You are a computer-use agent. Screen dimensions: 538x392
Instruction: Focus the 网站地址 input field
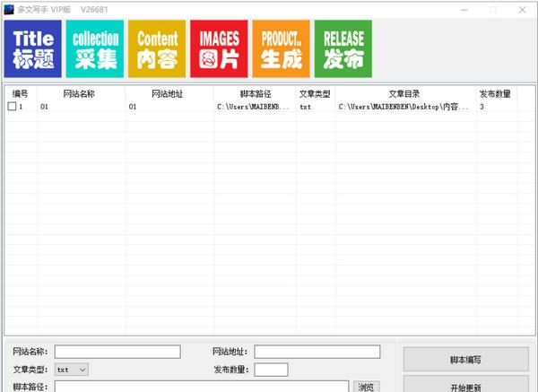tap(317, 352)
